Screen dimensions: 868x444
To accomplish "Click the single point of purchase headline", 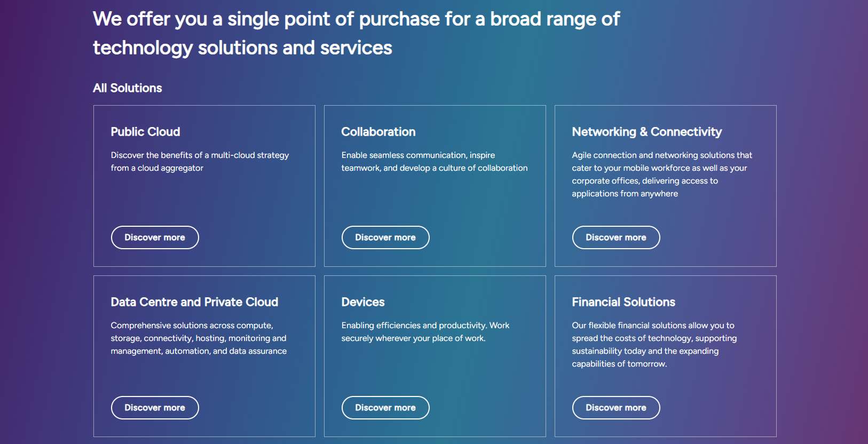I will [356, 33].
